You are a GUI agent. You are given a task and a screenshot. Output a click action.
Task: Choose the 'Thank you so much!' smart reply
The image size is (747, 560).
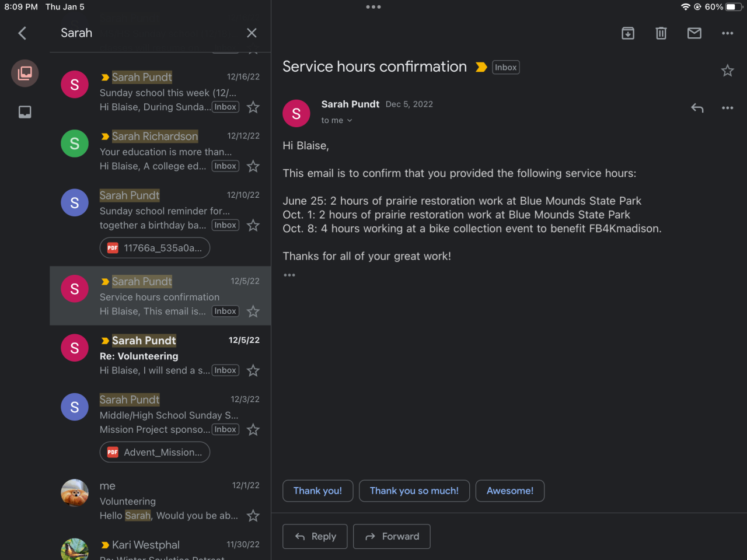point(414,491)
